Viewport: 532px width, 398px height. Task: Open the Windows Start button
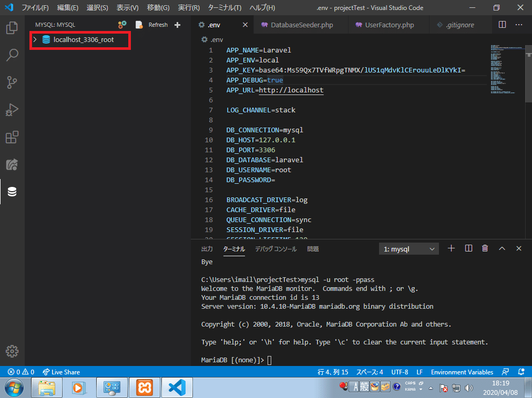[14, 387]
